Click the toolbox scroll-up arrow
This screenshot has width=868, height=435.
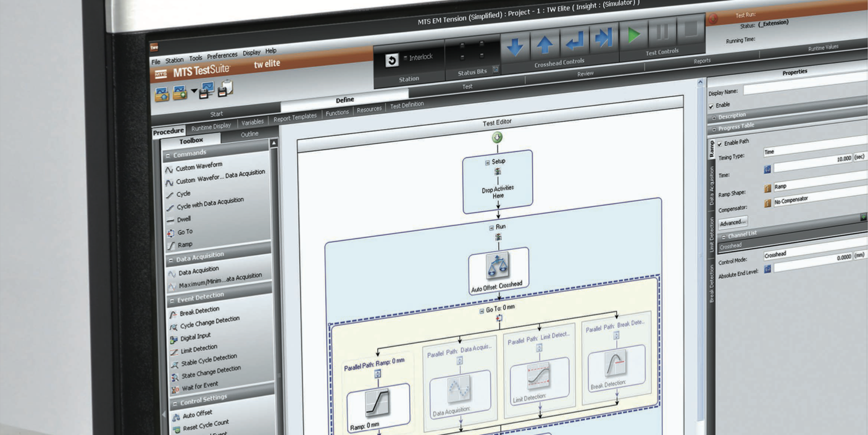pyautogui.click(x=274, y=143)
